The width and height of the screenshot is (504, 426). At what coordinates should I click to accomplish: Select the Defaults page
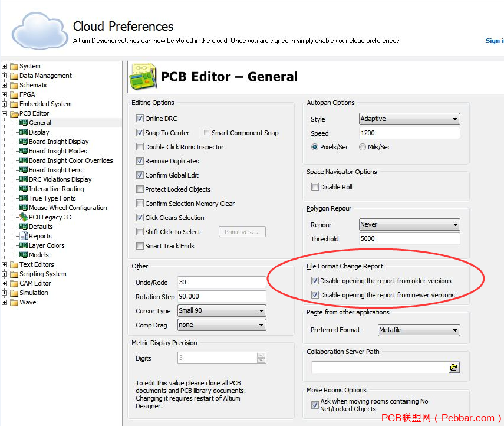click(41, 227)
